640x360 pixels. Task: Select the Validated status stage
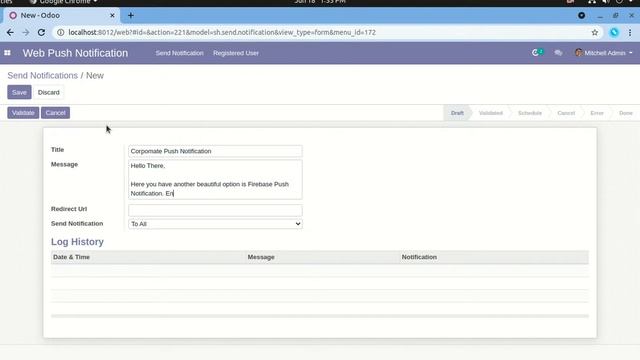click(491, 113)
